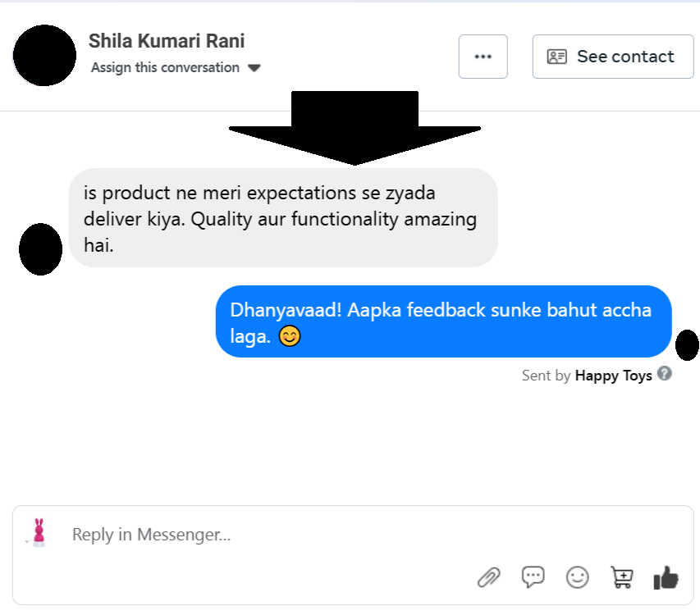Image resolution: width=700 pixels, height=615 pixels.
Task: Click the shopping cart create order icon
Action: (x=622, y=577)
